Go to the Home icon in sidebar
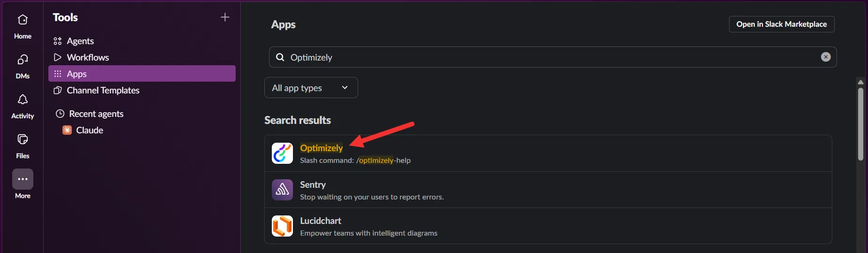Viewport: 868px width, 253px height. click(23, 20)
